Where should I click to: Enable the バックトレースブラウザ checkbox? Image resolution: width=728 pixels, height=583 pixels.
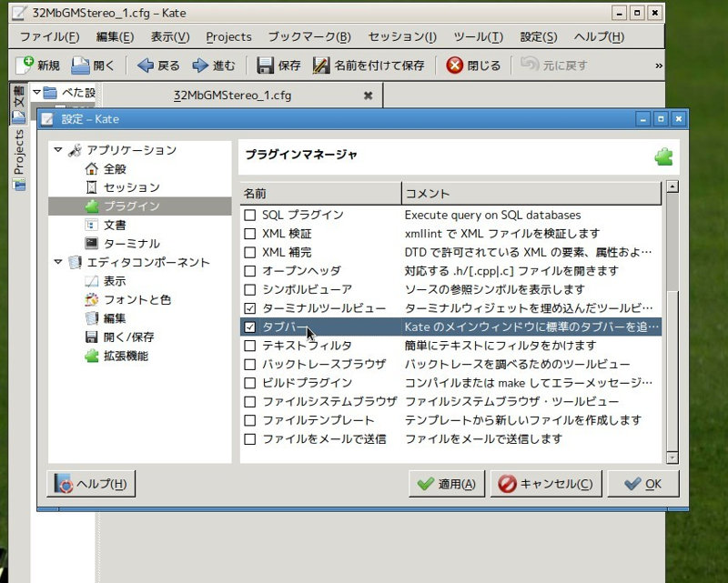(x=249, y=365)
